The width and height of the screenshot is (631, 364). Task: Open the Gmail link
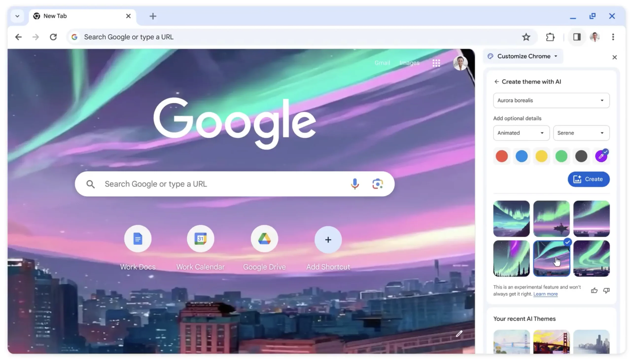(x=382, y=63)
